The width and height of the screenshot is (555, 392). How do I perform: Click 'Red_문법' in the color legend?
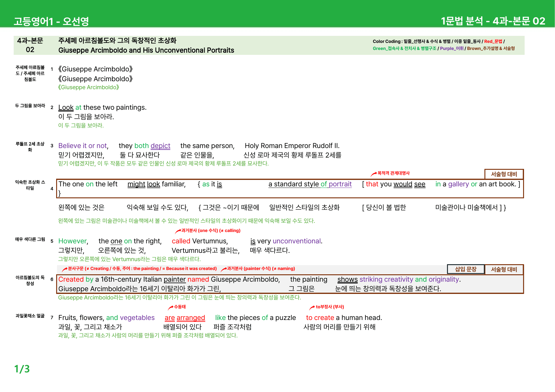(493, 41)
